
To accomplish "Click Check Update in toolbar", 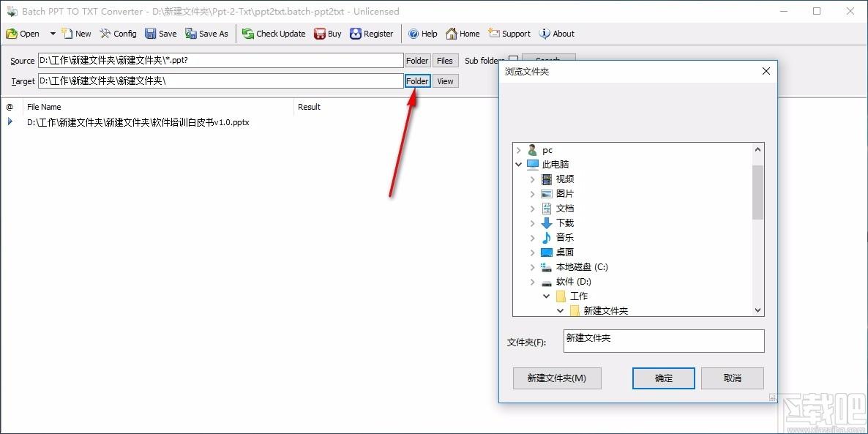I will [274, 34].
